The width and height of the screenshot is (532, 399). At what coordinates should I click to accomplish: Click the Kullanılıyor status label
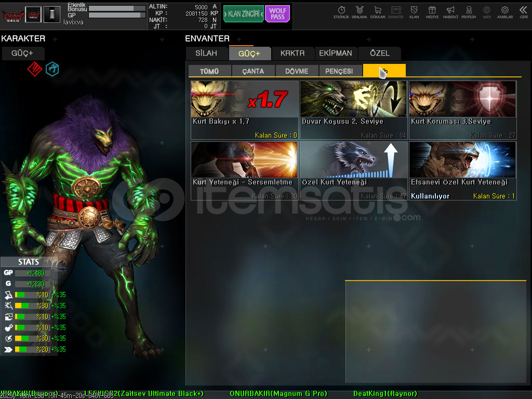(430, 196)
